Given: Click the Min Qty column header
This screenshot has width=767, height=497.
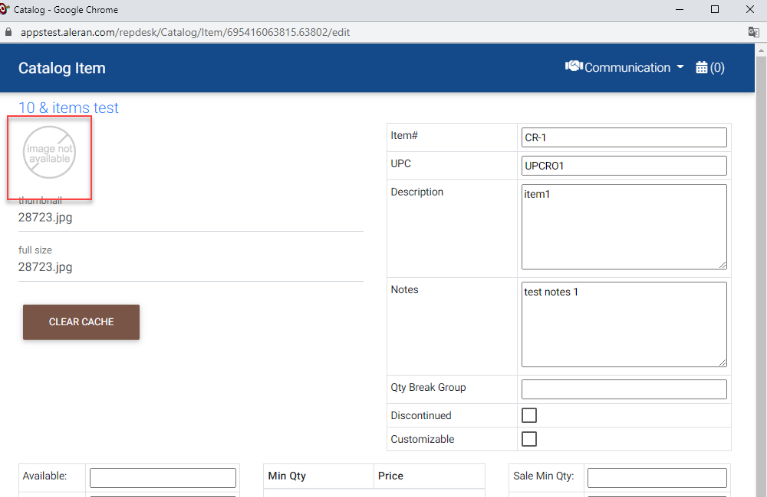Looking at the screenshot, I should pos(287,476).
